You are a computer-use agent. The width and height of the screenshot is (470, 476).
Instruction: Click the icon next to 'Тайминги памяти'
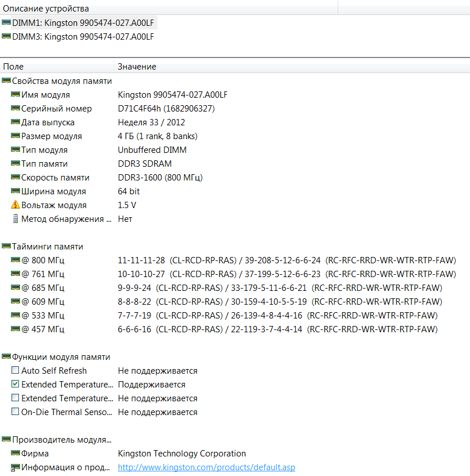(6, 246)
